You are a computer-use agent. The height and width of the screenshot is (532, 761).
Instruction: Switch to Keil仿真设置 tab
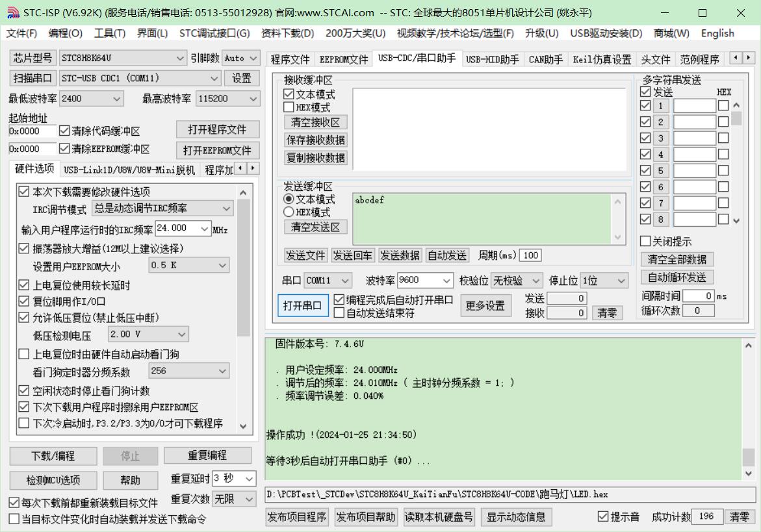click(x=602, y=59)
